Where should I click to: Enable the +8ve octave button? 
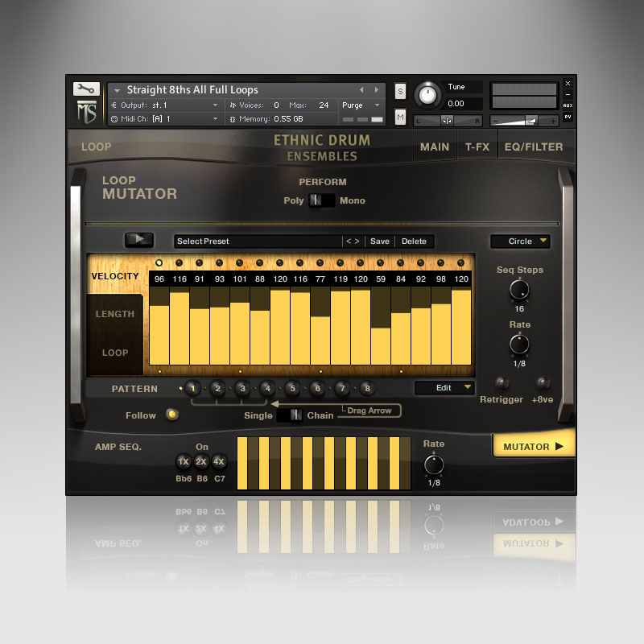543,383
